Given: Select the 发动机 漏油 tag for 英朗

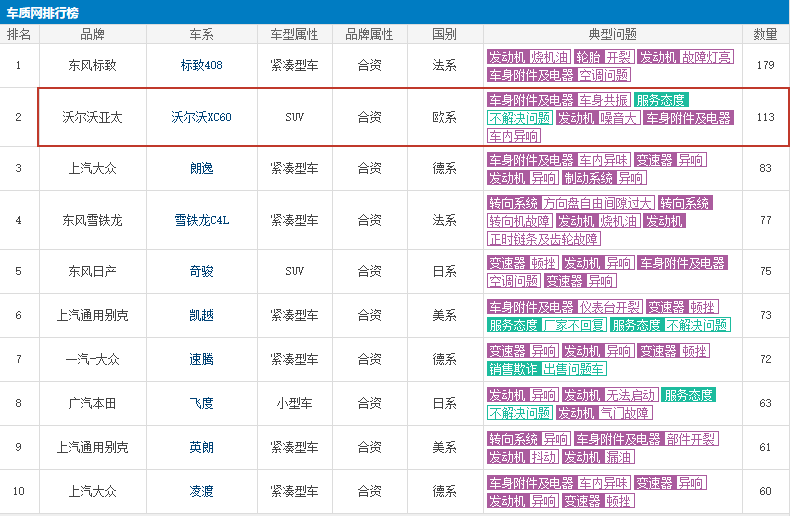Looking at the screenshot, I should pyautogui.click(x=598, y=457).
